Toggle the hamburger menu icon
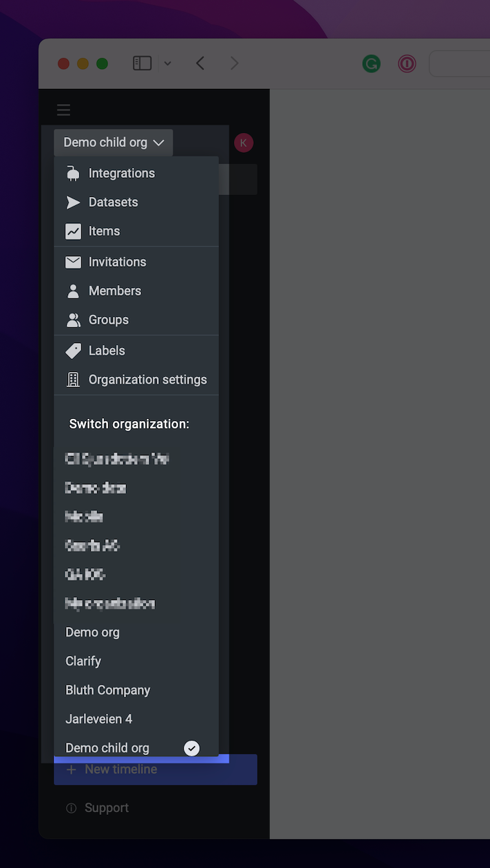The image size is (490, 868). pos(63,110)
